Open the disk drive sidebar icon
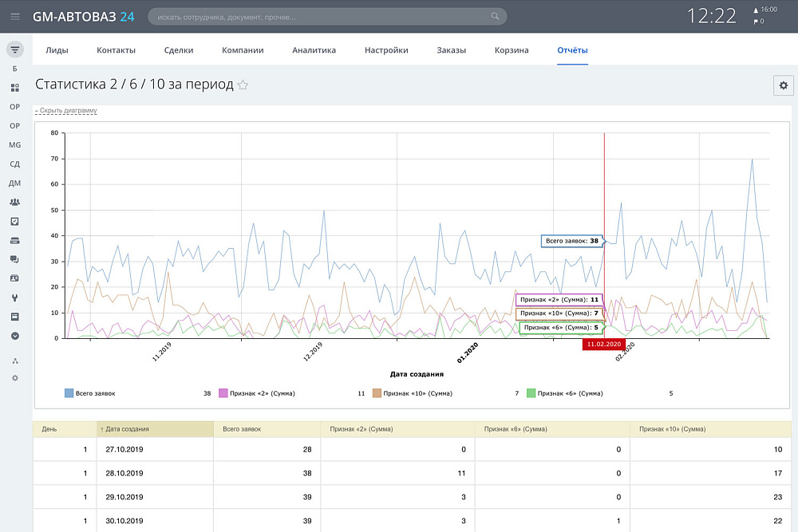 pos(14,241)
